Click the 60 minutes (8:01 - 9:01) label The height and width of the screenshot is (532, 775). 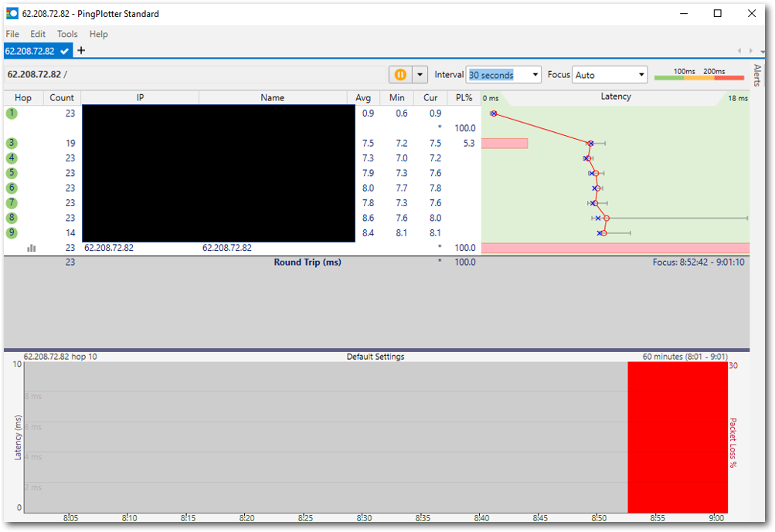click(685, 357)
